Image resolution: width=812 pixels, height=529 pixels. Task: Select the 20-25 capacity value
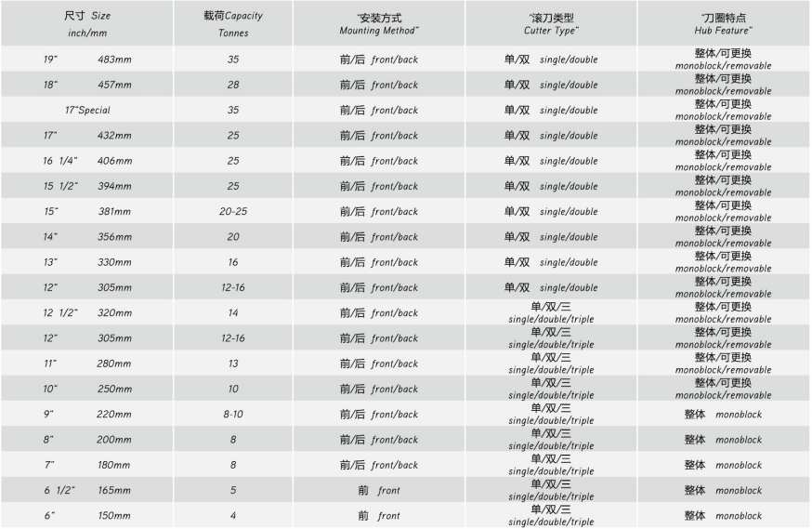(232, 211)
